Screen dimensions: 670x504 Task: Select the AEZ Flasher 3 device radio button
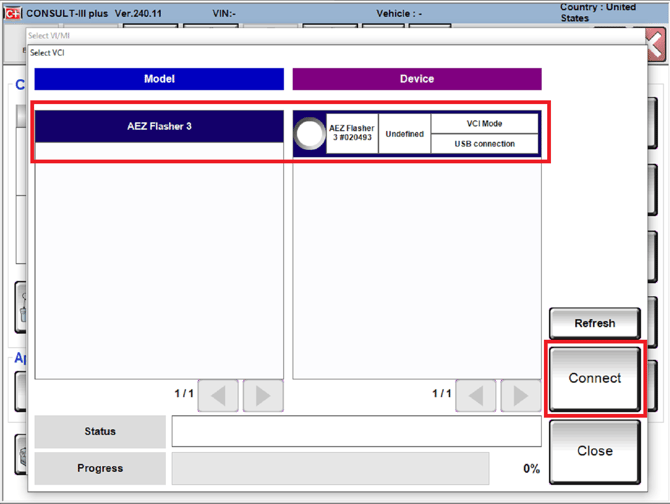tap(309, 134)
